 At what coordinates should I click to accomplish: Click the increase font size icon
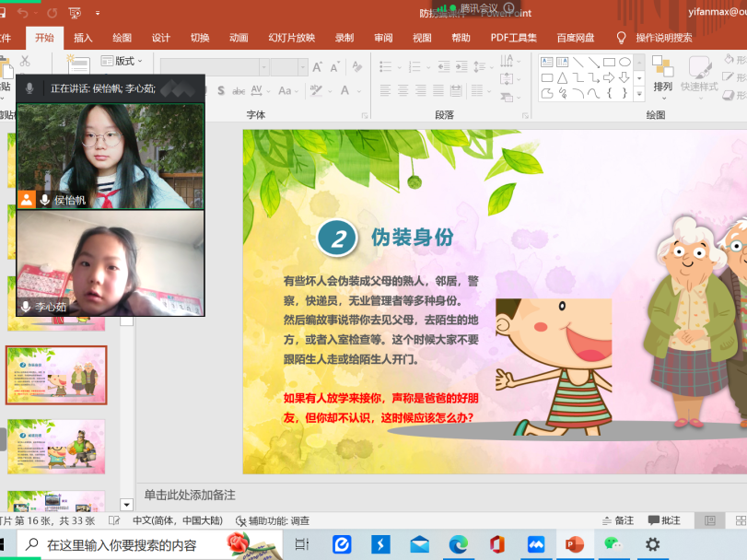(318, 67)
